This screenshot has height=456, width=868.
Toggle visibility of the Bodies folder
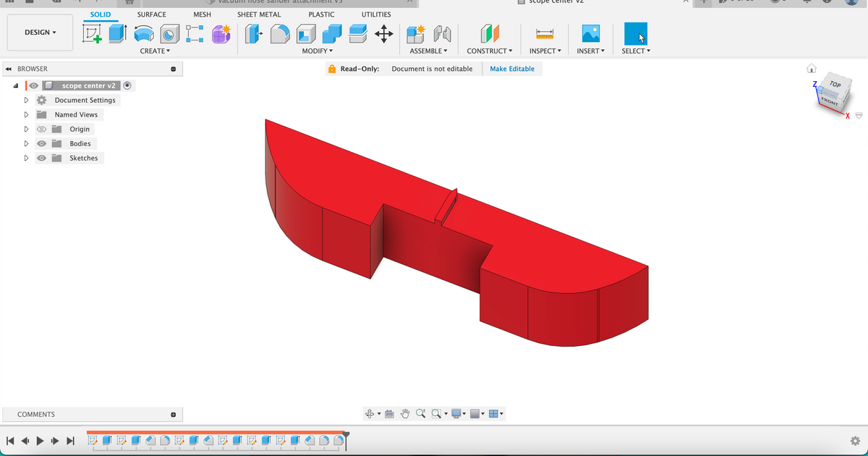pos(42,143)
